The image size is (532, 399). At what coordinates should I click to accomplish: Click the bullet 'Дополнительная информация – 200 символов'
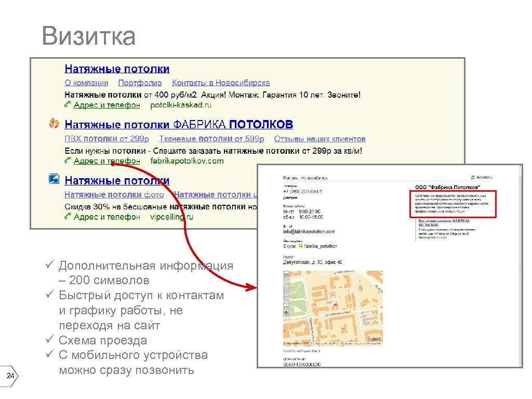[x=146, y=273]
